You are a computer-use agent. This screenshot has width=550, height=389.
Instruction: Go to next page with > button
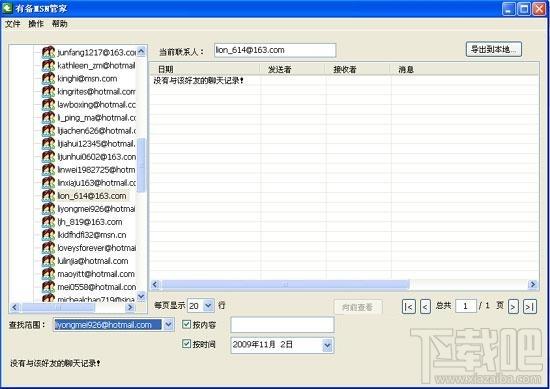click(513, 307)
